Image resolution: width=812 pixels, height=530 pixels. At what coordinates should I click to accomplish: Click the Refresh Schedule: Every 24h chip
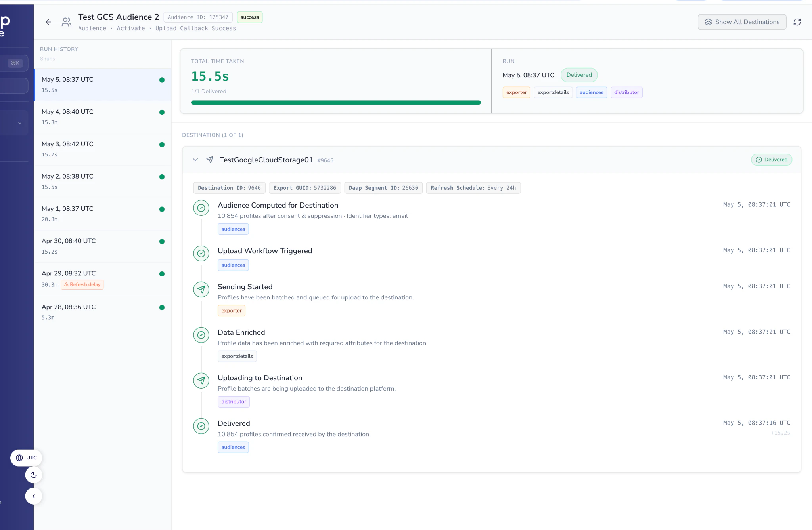[x=473, y=188]
